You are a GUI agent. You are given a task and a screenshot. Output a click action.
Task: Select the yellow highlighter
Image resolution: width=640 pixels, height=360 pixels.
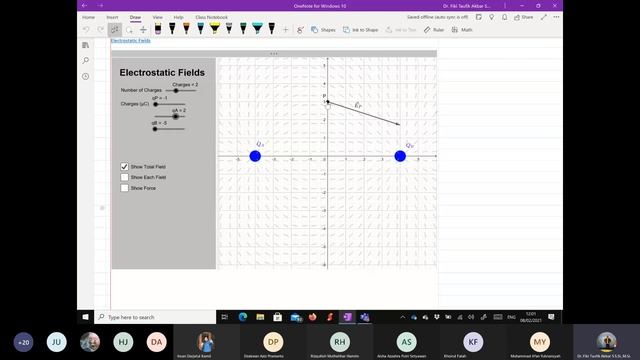215,29
